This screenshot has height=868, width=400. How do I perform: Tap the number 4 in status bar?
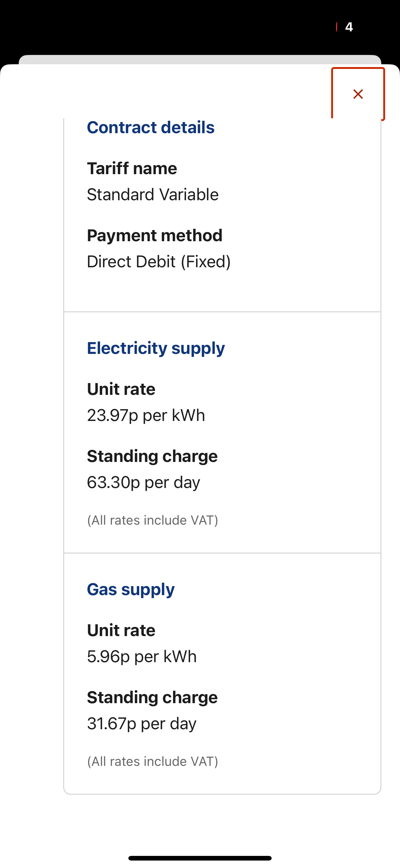(349, 27)
